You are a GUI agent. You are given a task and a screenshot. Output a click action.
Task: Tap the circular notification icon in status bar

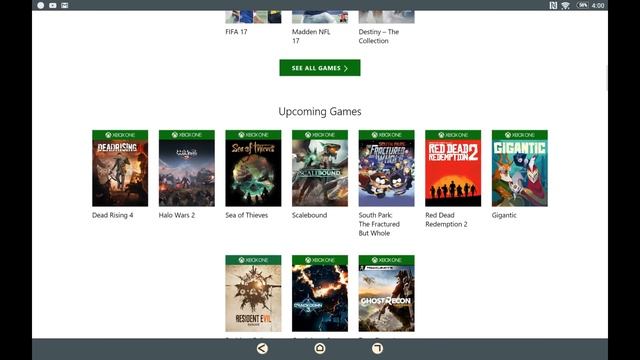click(x=41, y=5)
